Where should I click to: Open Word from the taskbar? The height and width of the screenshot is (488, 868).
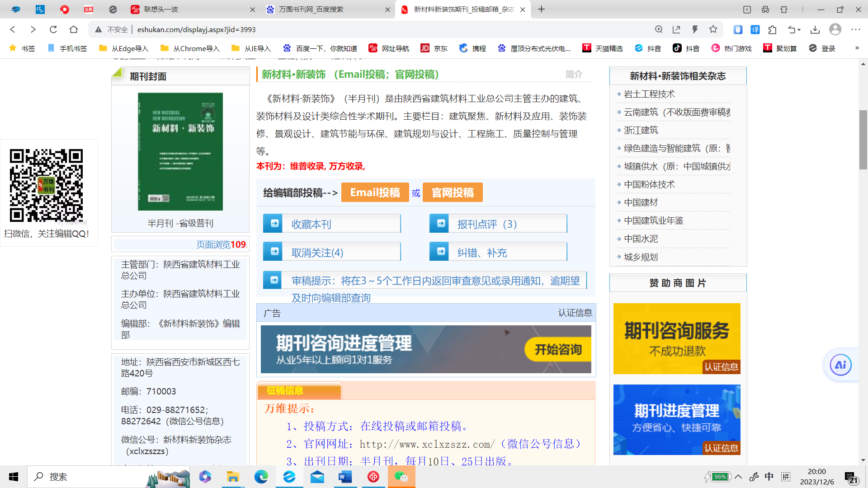coord(345,477)
